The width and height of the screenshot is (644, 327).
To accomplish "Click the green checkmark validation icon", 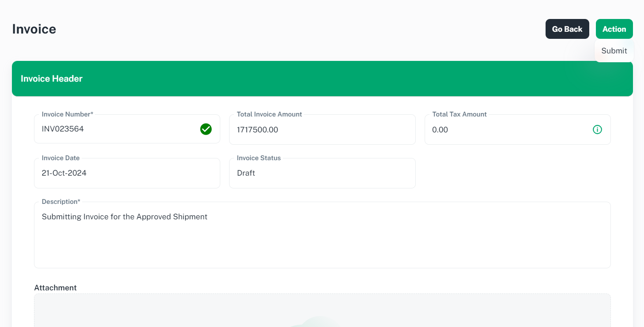I will 206,129.
